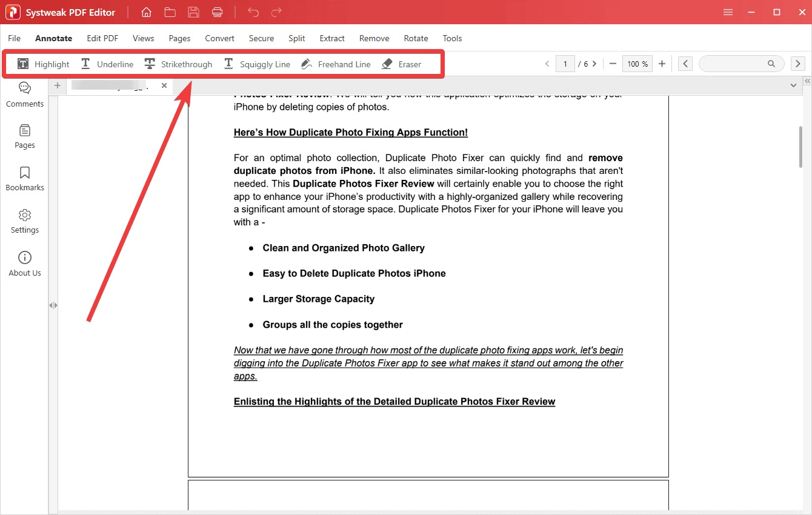812x515 pixels.
Task: Jump to next search result
Action: tap(797, 64)
